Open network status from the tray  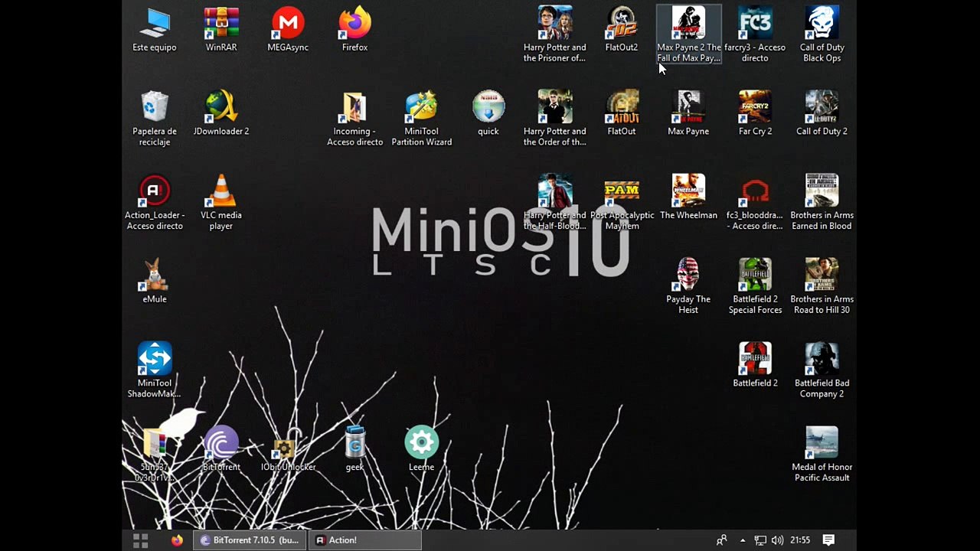point(760,540)
